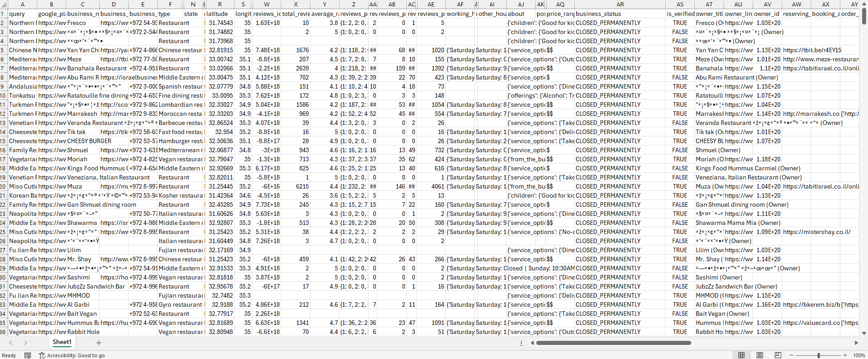Image resolution: width=868 pixels, height=359 pixels.
Task: Select column AW header
Action: pyautogui.click(x=797, y=5)
